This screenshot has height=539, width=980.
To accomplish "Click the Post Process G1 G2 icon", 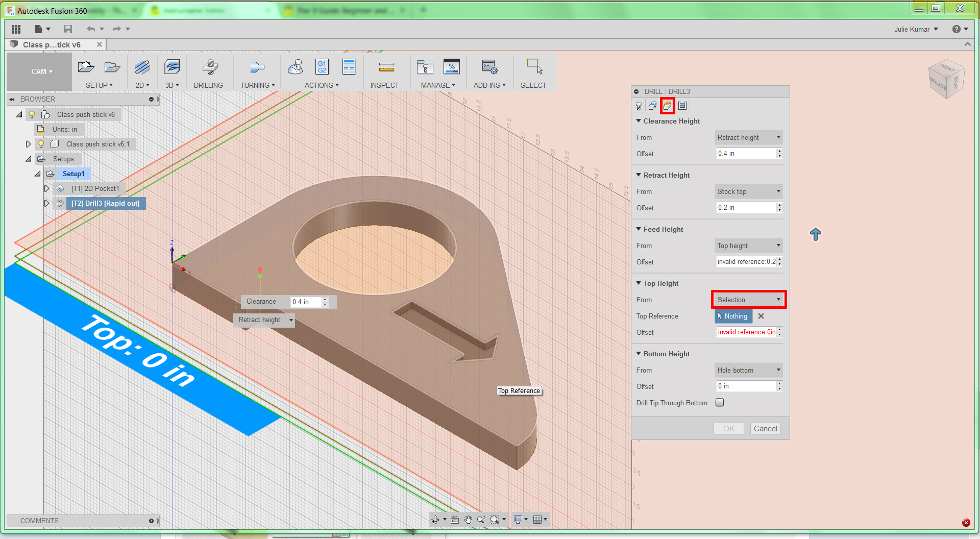I will click(x=322, y=67).
